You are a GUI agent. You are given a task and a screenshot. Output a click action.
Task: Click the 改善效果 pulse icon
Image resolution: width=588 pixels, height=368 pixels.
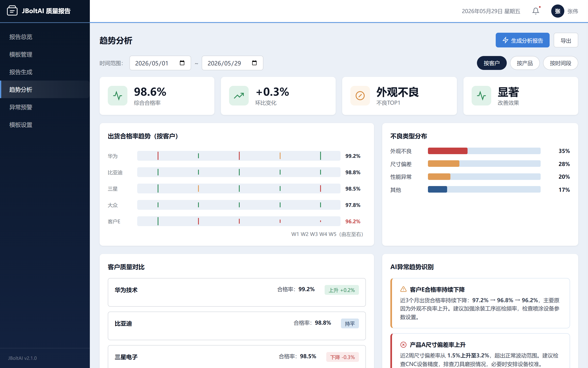point(481,96)
